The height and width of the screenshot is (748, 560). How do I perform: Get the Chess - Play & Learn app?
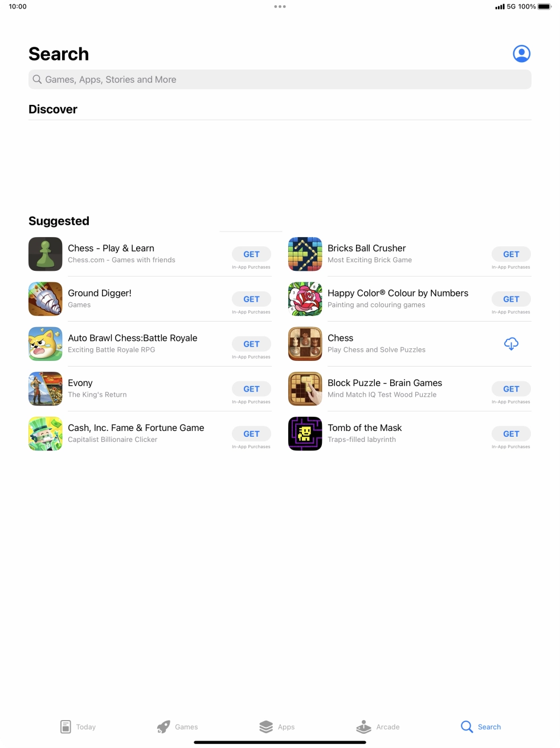[251, 254]
